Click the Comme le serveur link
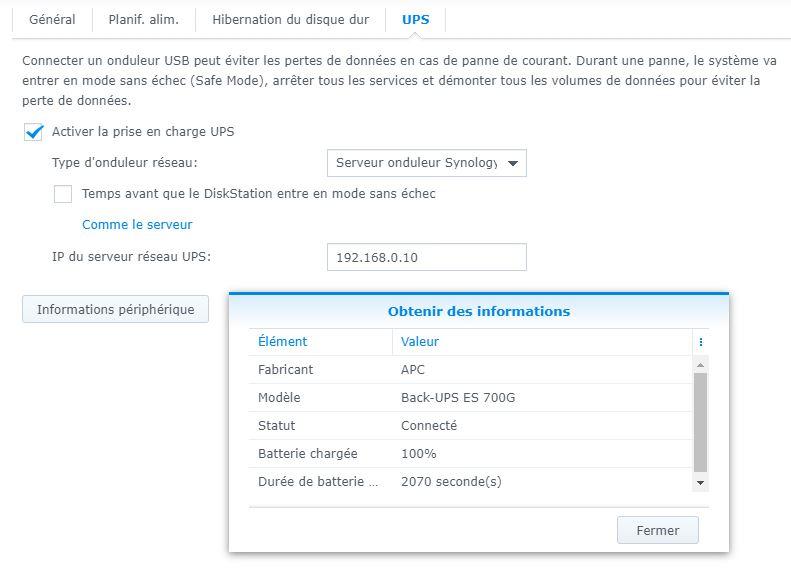The height and width of the screenshot is (583, 791). click(137, 224)
